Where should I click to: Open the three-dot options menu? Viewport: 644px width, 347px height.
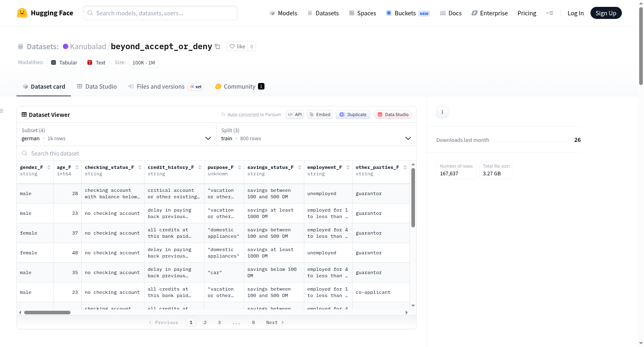point(442,112)
